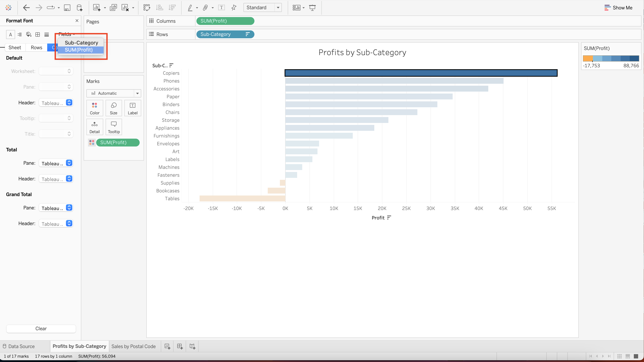Screen dimensions: 644x362
Task: Click the Undo back arrow
Action: 26,8
